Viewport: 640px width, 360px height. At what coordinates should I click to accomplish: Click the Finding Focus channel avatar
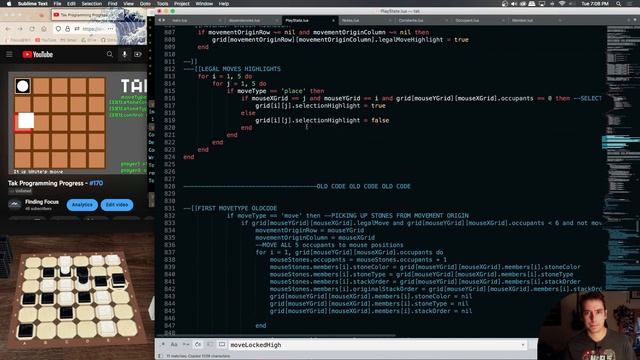click(x=15, y=204)
